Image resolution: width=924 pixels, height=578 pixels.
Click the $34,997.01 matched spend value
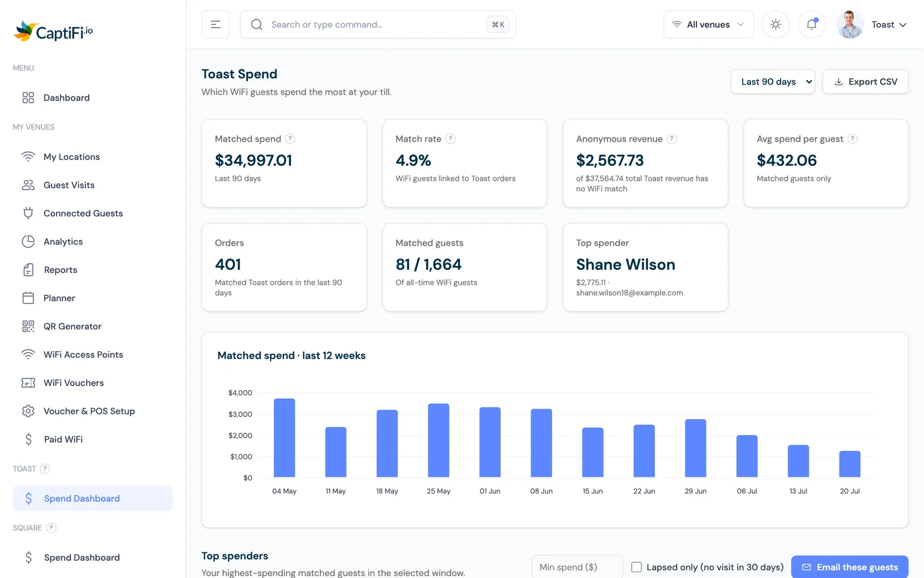coord(254,160)
